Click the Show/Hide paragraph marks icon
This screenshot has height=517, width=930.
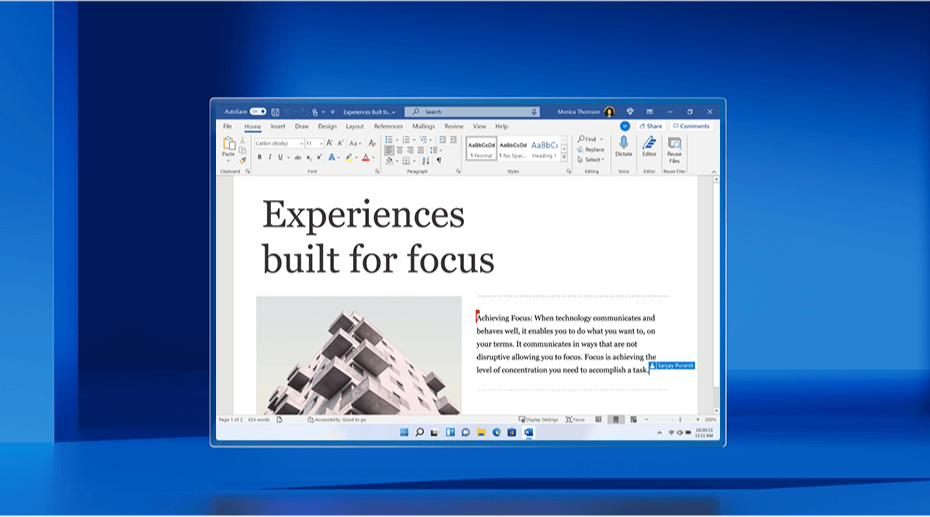tap(438, 159)
